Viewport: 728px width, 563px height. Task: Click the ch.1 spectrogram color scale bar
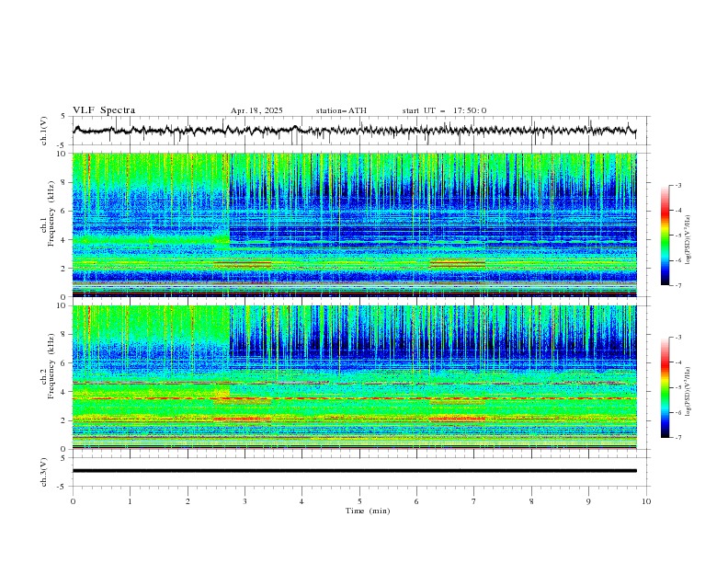click(x=665, y=236)
